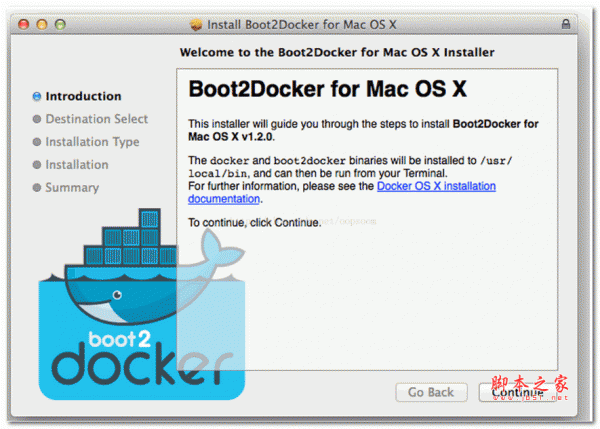Screen dimensions: 600x429
Task: Open the Docker OS X installation documentation link
Action: (x=436, y=186)
